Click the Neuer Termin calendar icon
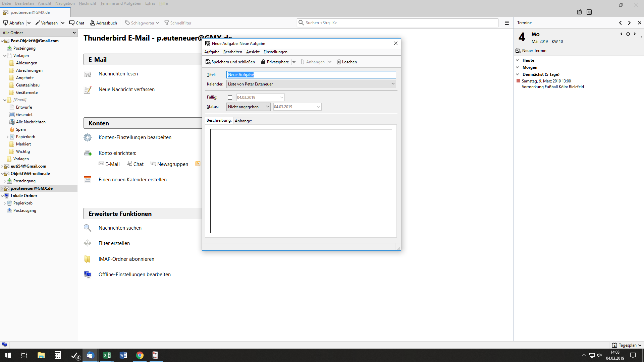The image size is (644, 362). [x=518, y=51]
